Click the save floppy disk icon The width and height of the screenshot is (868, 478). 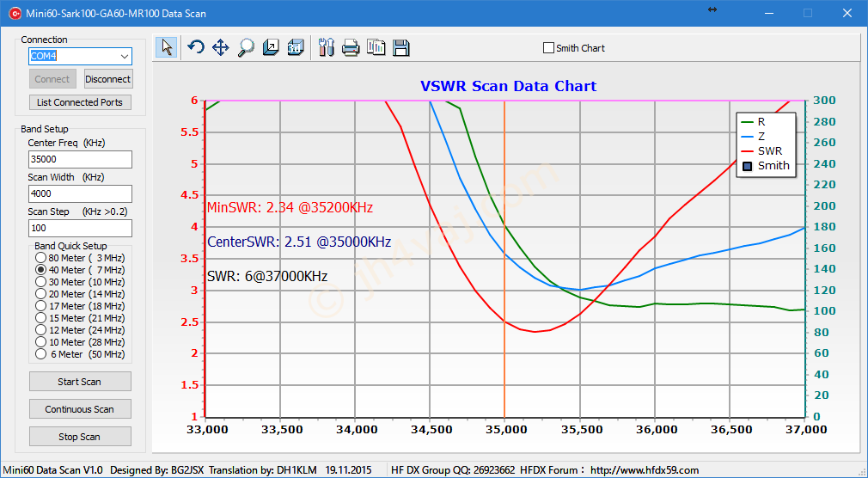point(401,47)
